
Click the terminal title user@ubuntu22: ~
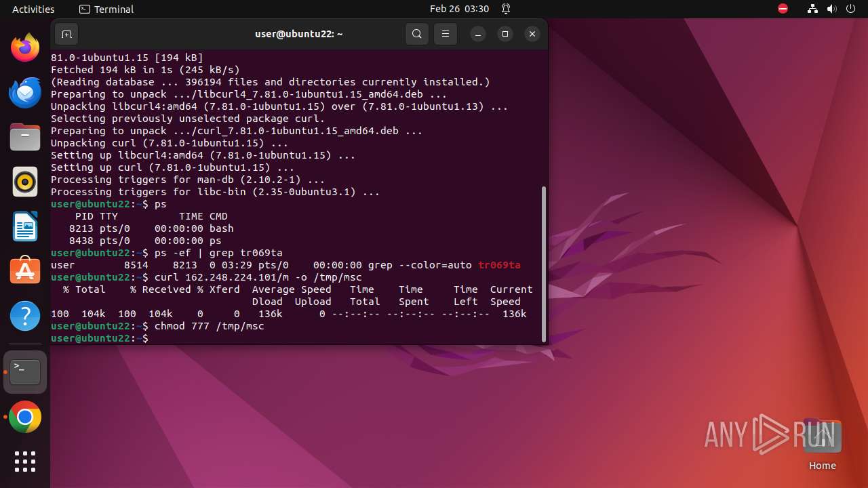pos(299,34)
